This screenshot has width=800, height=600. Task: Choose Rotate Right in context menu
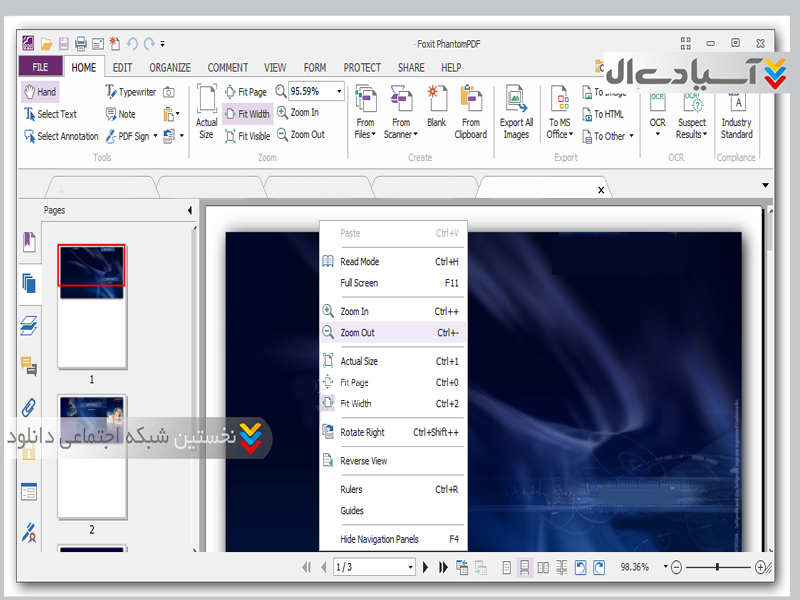pyautogui.click(x=362, y=433)
